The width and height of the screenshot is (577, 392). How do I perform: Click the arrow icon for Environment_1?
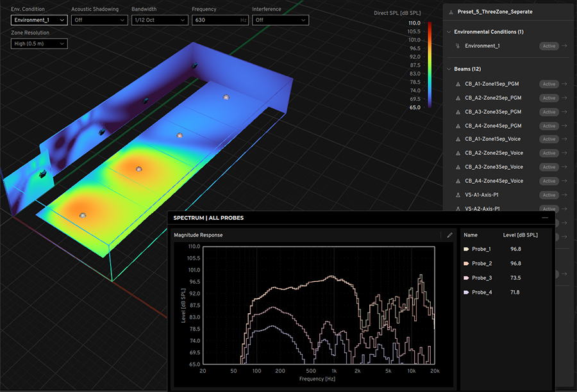[x=564, y=46]
